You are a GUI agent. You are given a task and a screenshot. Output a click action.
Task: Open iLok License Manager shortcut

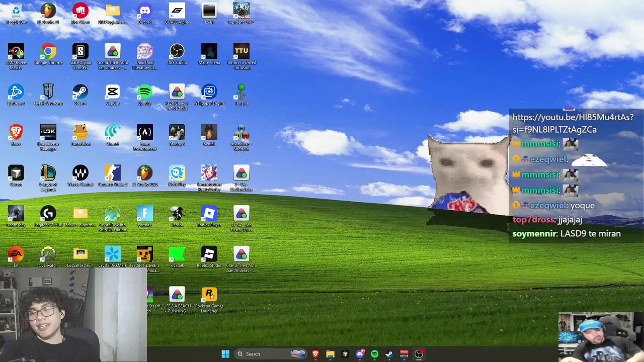click(48, 138)
